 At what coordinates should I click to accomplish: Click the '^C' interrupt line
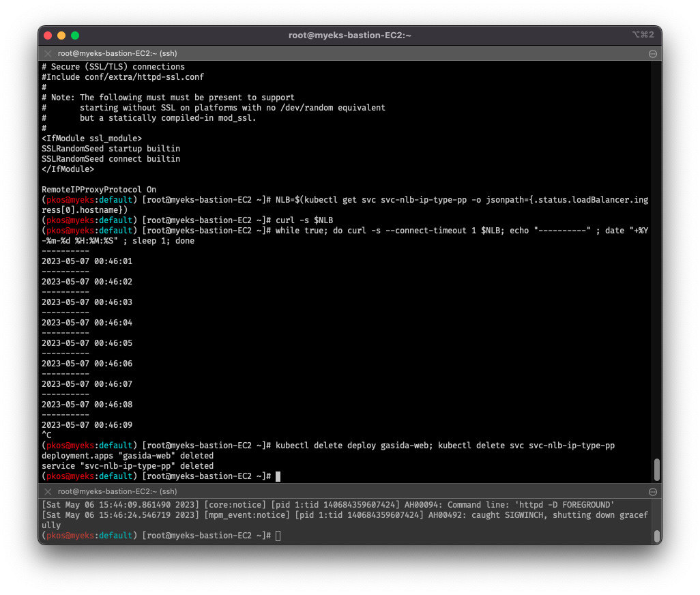46,435
